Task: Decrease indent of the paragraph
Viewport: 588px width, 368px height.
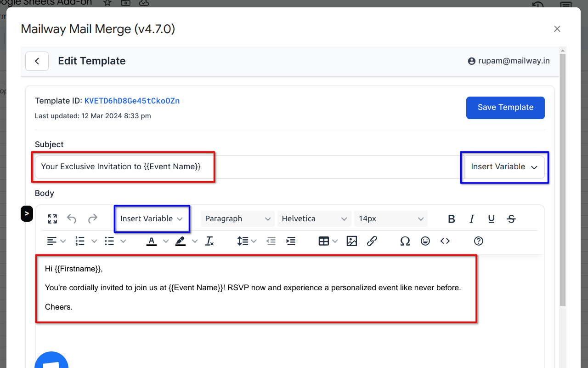Action: (271, 241)
